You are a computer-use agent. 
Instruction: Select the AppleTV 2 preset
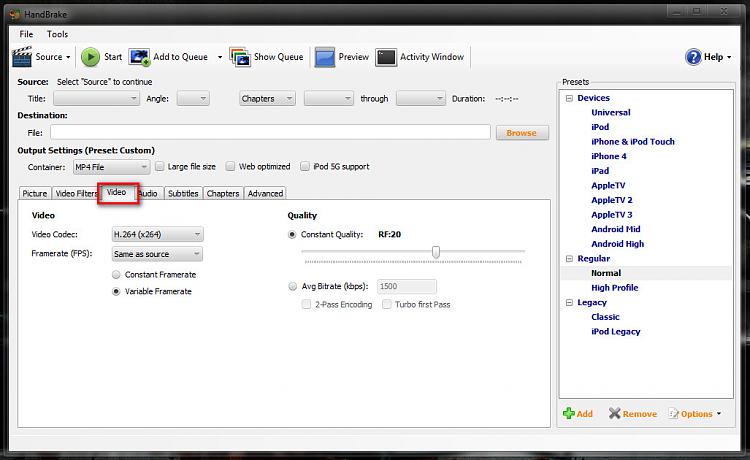coord(612,200)
